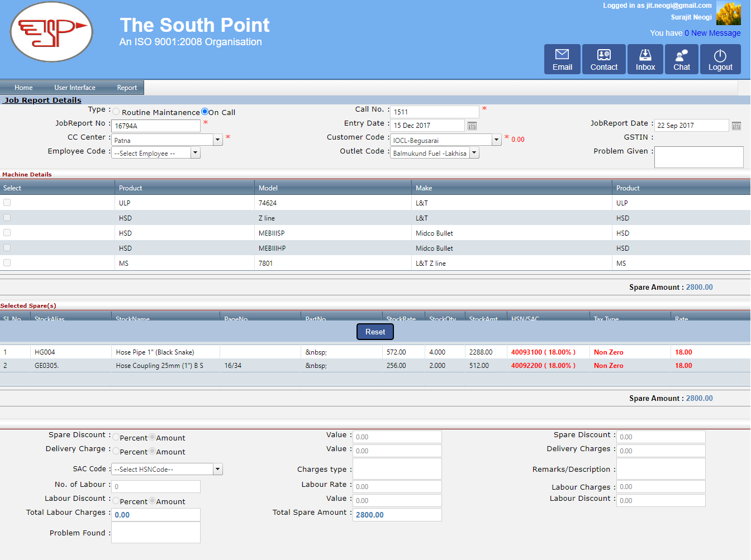Open the Report menu
This screenshot has width=751, height=560.
point(127,88)
